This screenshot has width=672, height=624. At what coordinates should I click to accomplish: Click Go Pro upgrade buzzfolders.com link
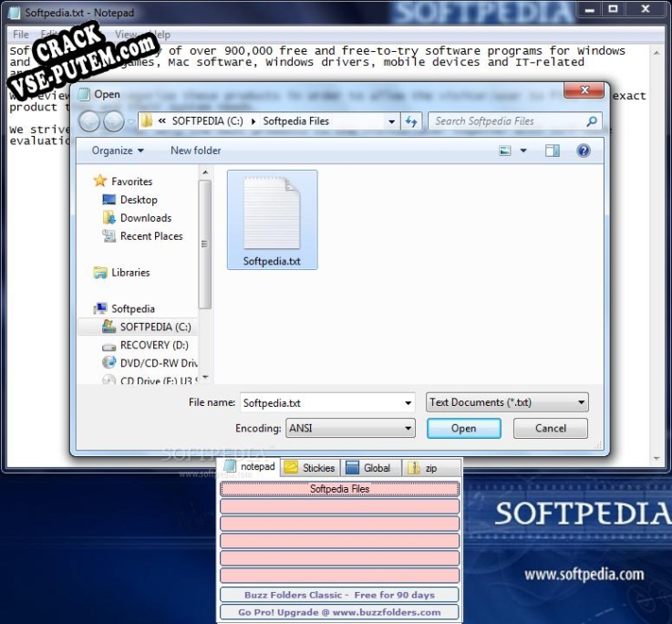point(339,612)
